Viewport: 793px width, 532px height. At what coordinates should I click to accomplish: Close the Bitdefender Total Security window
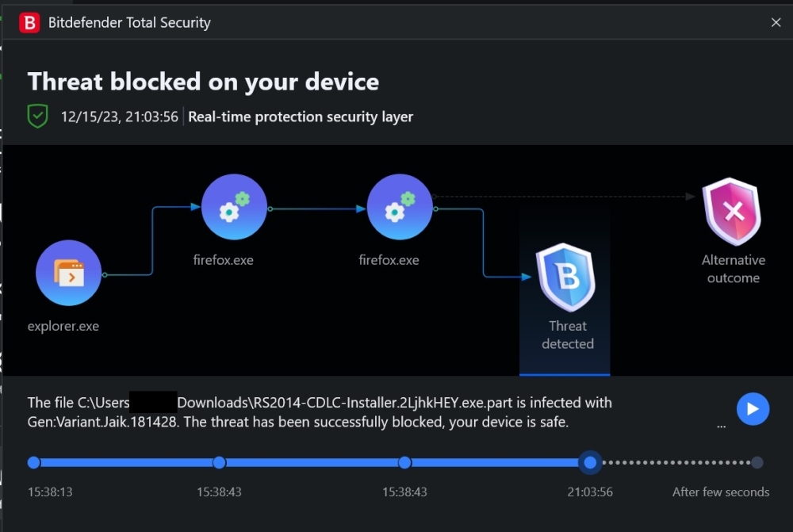click(776, 22)
